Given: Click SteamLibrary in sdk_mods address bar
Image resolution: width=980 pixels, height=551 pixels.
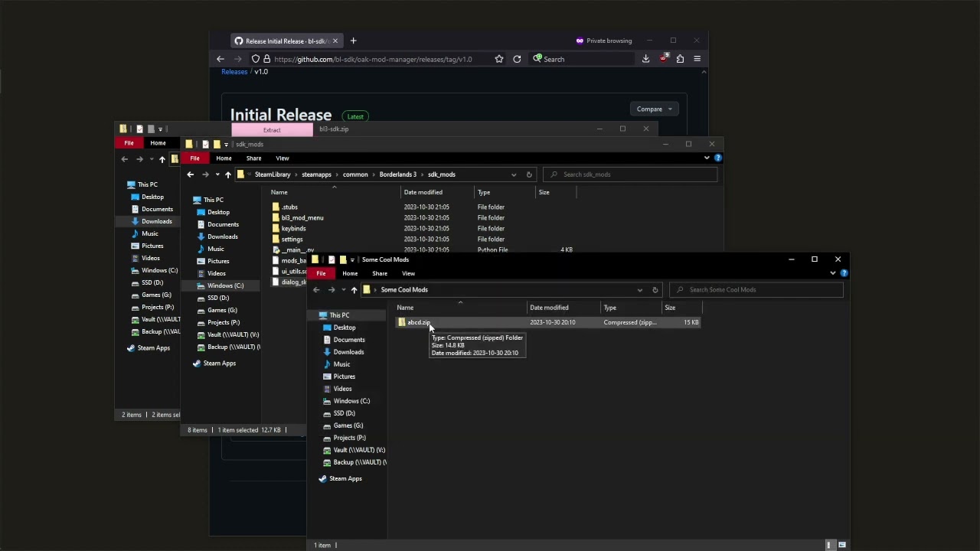Looking at the screenshot, I should click(273, 174).
